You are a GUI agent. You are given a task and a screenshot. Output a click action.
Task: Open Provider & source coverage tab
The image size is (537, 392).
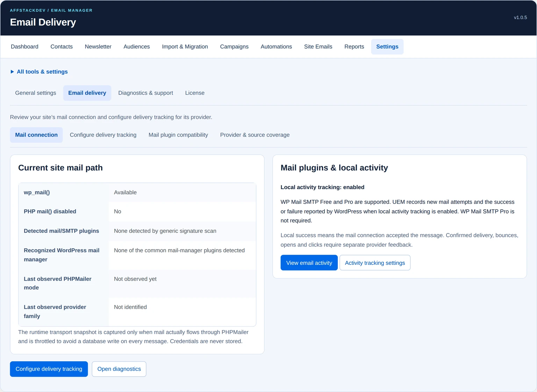tap(255, 135)
